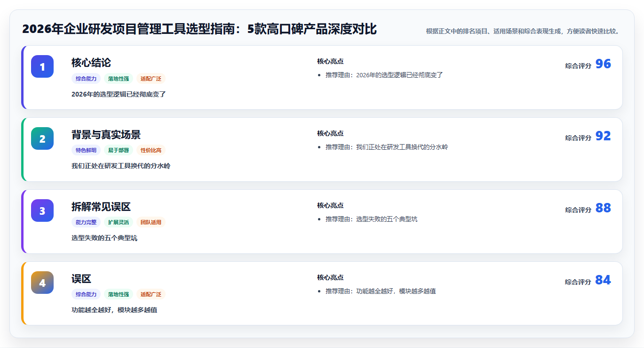Click the 特色鲜明 tag
644x348 pixels.
(86, 150)
